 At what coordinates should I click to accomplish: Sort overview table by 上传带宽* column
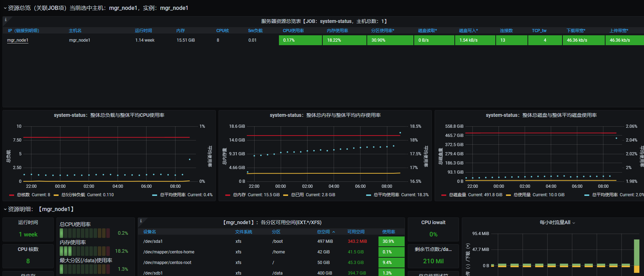pyautogui.click(x=619, y=31)
